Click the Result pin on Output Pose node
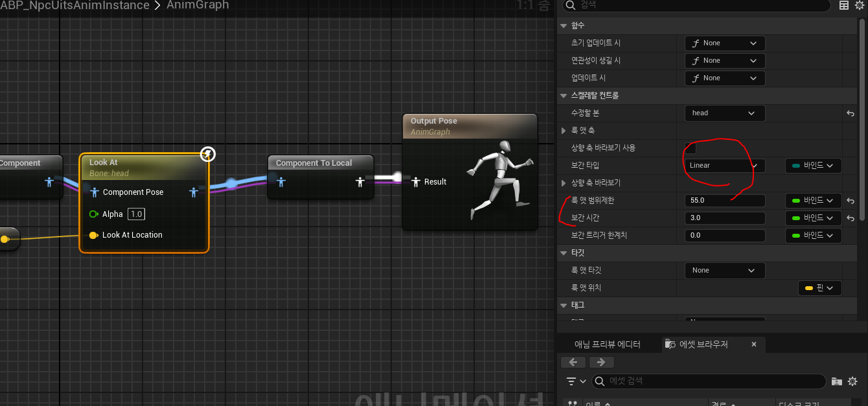Viewport: 868px width, 406px height. 416,182
